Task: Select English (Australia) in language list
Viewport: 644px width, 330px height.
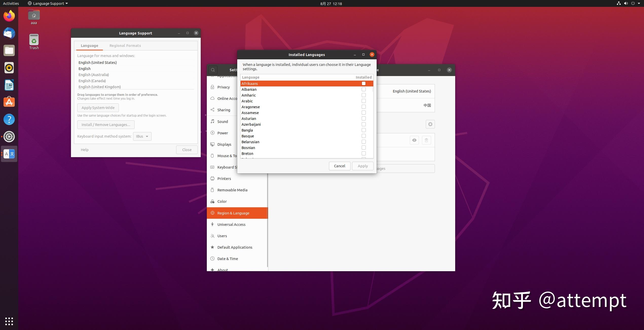Action: point(94,75)
